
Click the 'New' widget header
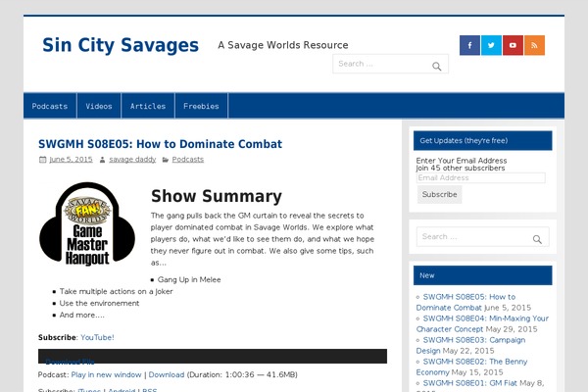[482, 275]
